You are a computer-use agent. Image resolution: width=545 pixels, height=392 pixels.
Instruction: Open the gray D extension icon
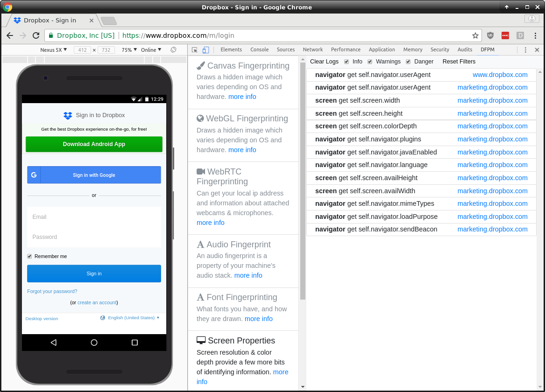(x=520, y=35)
